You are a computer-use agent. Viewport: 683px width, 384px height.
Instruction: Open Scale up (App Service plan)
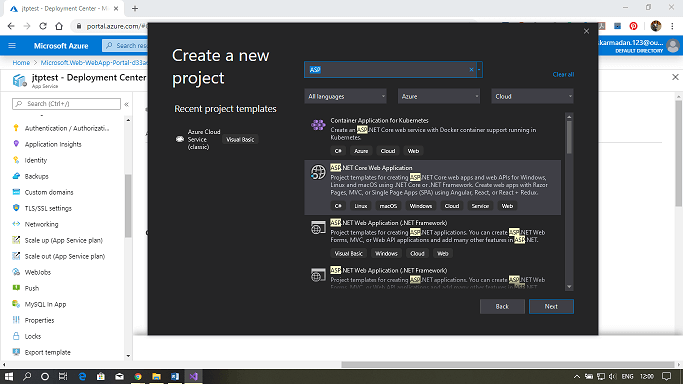click(x=64, y=240)
